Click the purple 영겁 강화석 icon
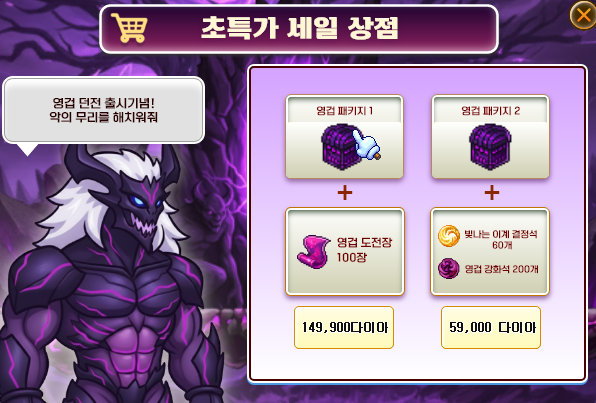Screen dimensions: 596x403 pyautogui.click(x=449, y=268)
